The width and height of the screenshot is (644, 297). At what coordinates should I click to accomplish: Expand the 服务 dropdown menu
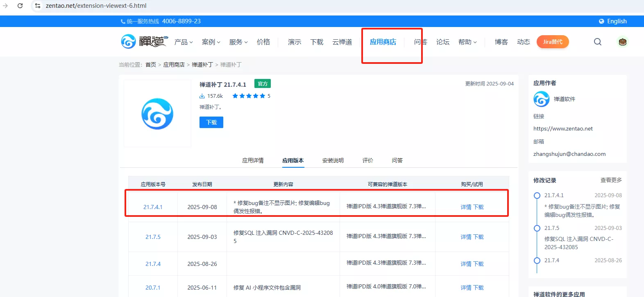point(238,42)
